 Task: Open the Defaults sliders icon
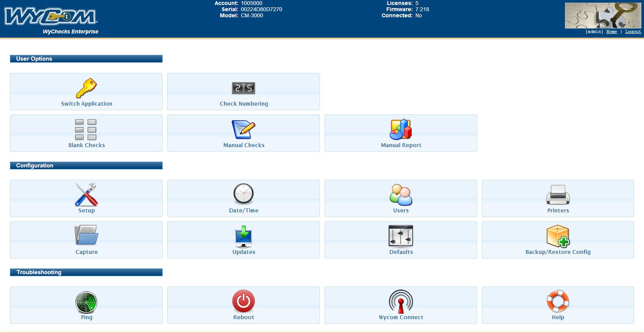pyautogui.click(x=400, y=235)
